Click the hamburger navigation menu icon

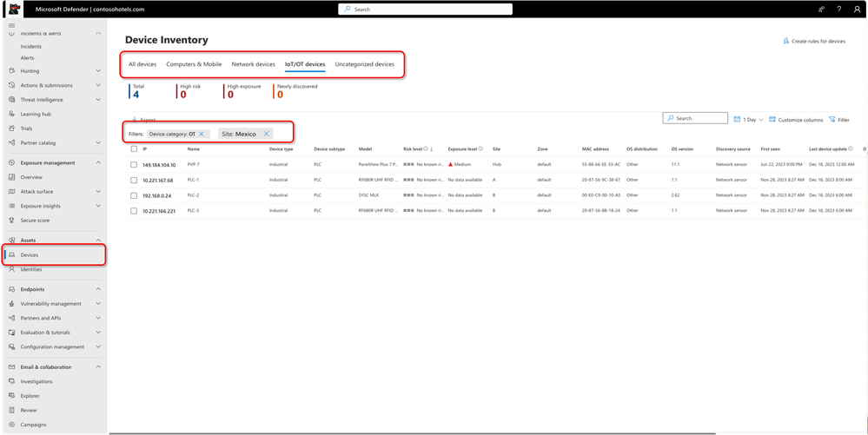[11, 26]
